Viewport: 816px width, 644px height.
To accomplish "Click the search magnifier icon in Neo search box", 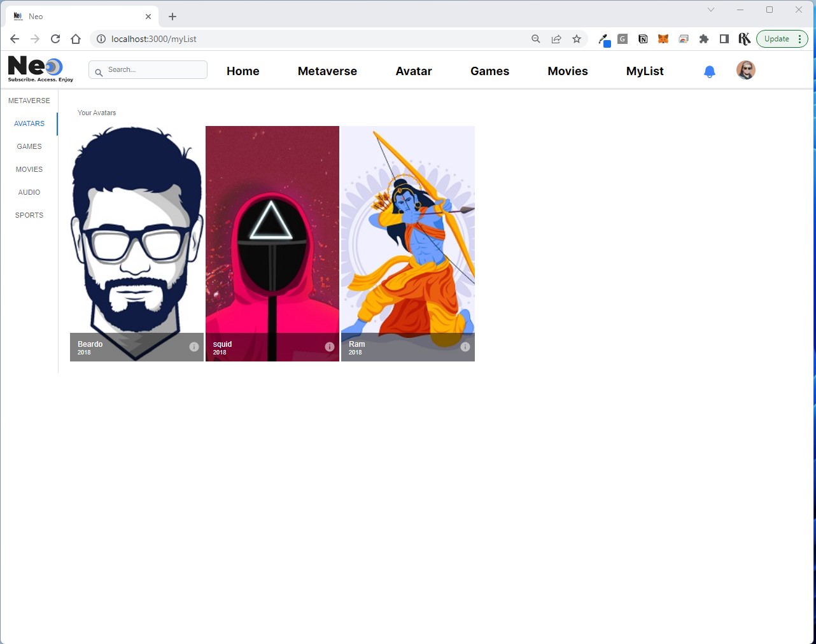I will pyautogui.click(x=99, y=72).
